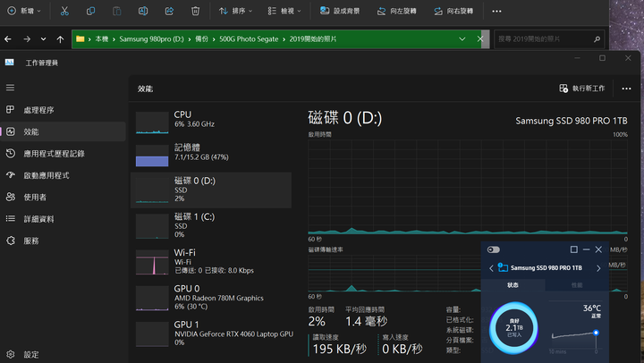Click 設成背景 set as background button
Viewport: 644px width, 363px height.
(x=340, y=11)
